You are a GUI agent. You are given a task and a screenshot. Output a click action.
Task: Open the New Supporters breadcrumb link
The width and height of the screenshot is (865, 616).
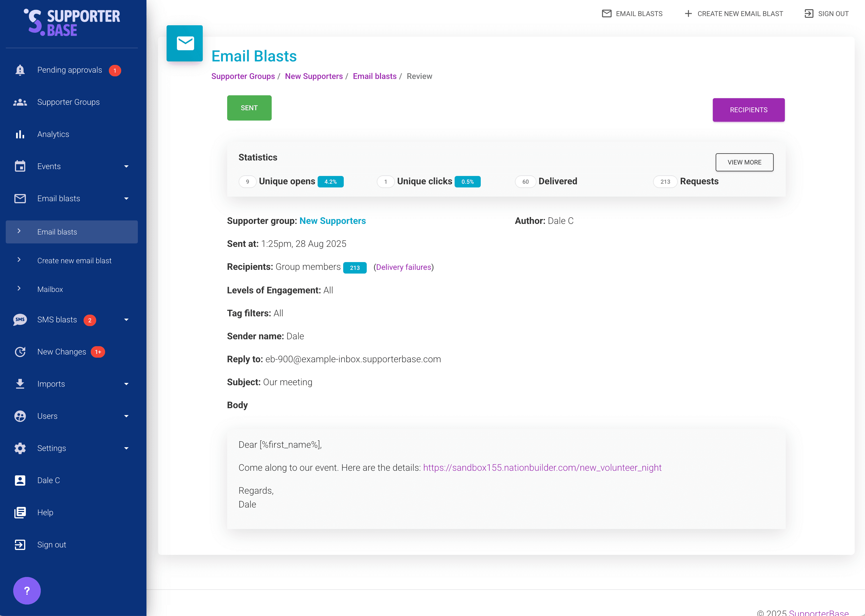coord(314,76)
